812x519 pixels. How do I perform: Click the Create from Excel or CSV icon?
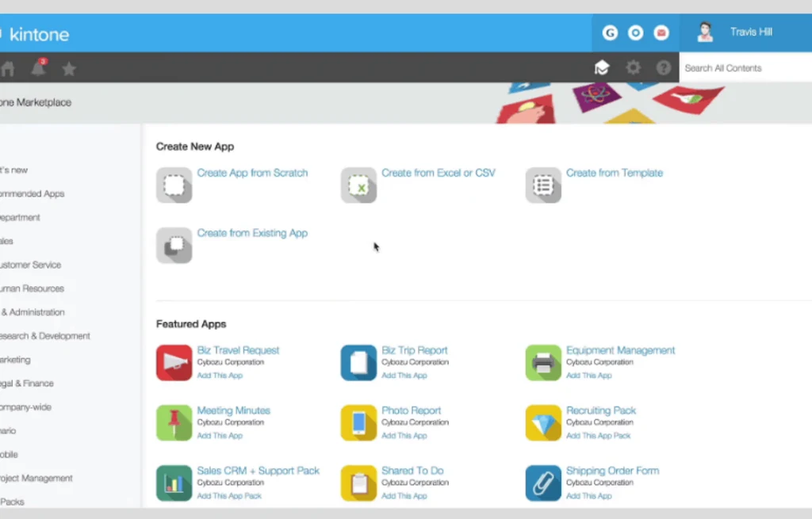[358, 185]
